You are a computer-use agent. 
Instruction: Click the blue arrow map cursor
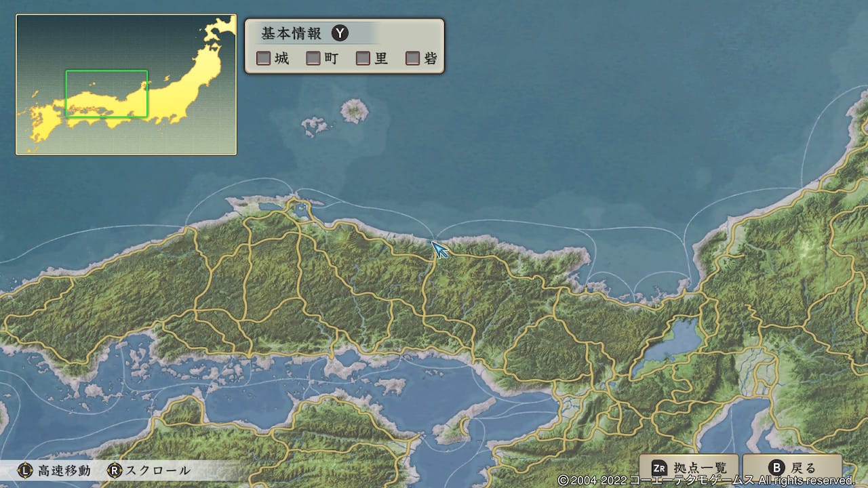coord(439,249)
